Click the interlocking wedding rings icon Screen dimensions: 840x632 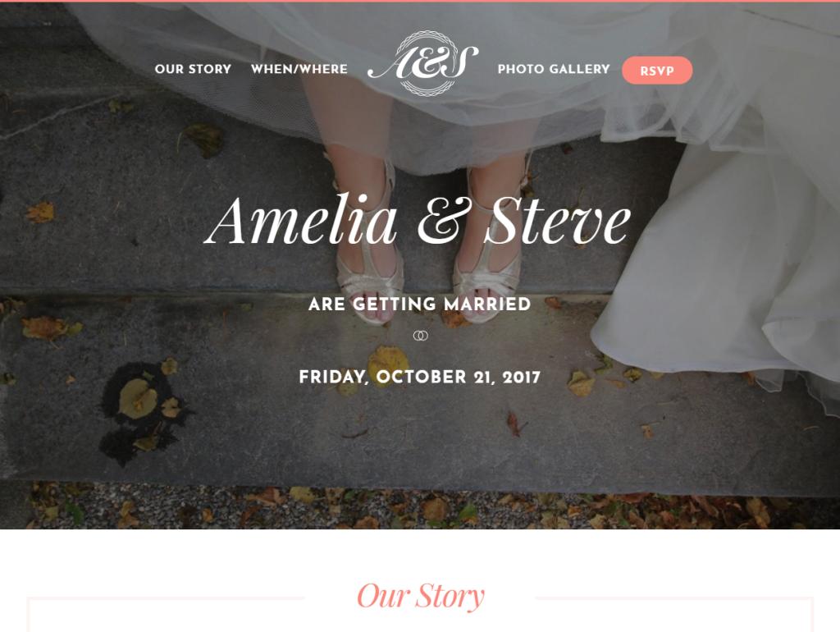click(x=421, y=336)
